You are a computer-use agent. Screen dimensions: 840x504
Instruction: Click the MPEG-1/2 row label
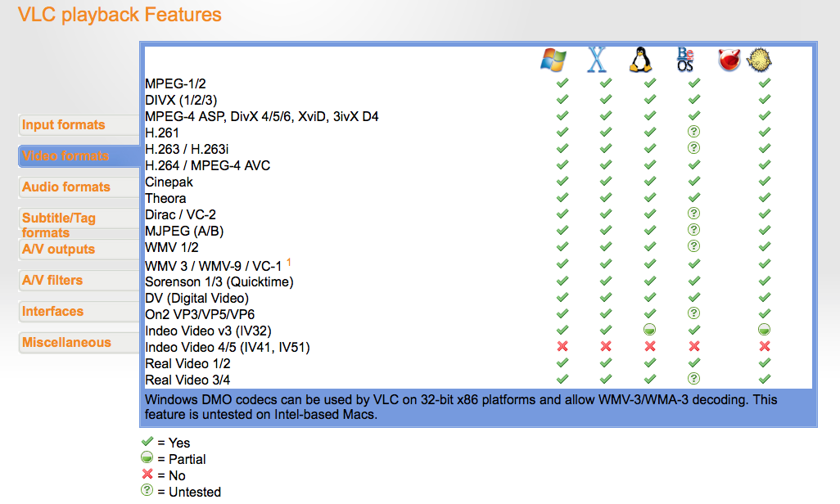175,84
